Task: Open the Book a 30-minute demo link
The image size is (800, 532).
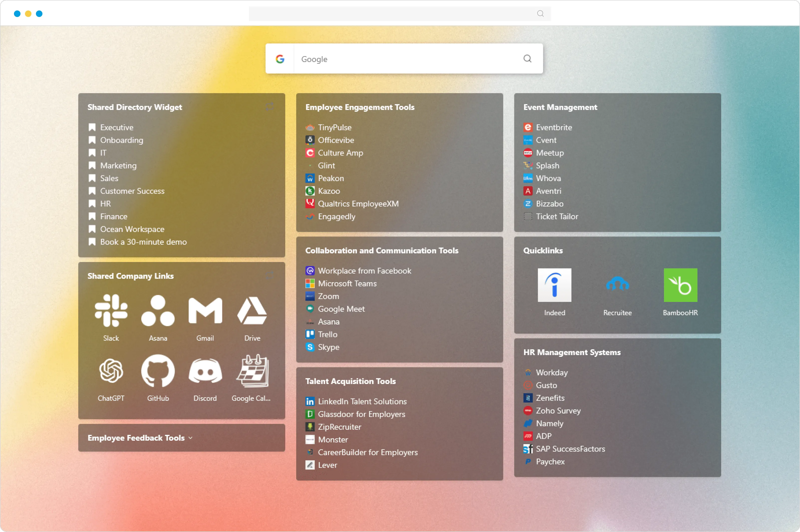Action: [143, 242]
